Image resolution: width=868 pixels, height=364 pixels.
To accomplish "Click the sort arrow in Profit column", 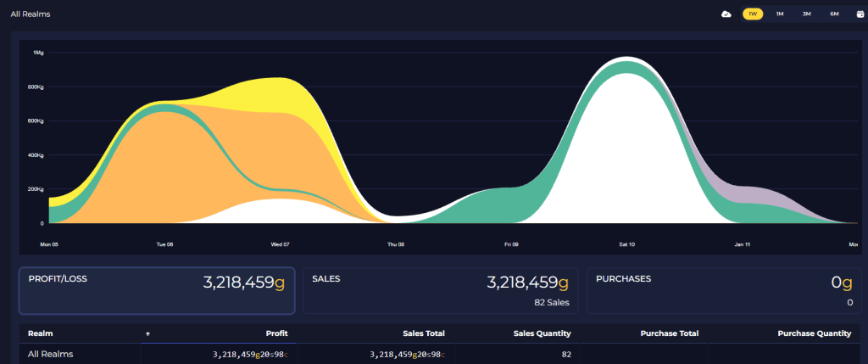I will point(149,334).
